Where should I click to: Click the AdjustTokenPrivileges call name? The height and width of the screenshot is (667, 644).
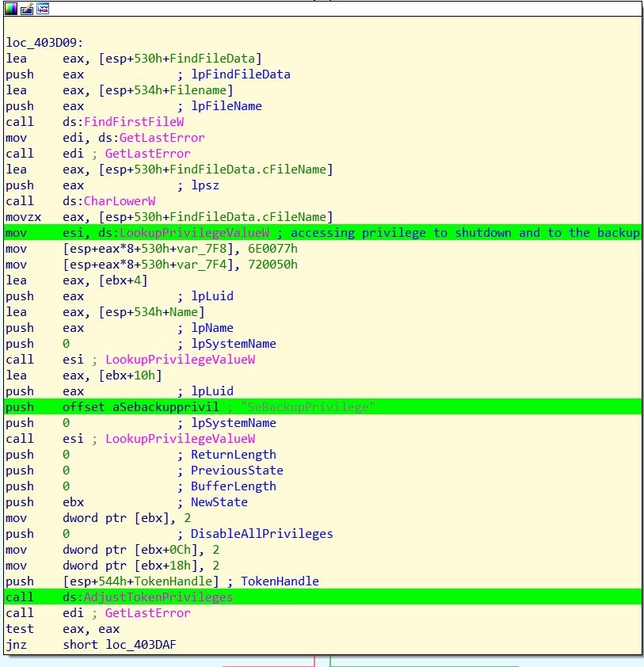(x=158, y=597)
